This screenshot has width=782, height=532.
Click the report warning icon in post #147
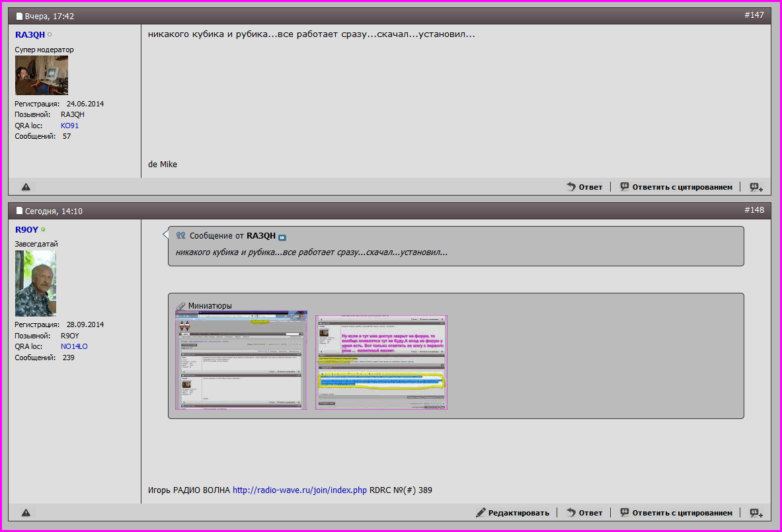26,187
